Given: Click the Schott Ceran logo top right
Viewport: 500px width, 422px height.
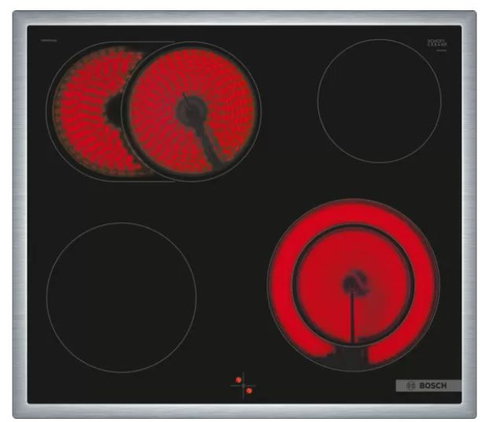Looking at the screenshot, I should pos(437,43).
